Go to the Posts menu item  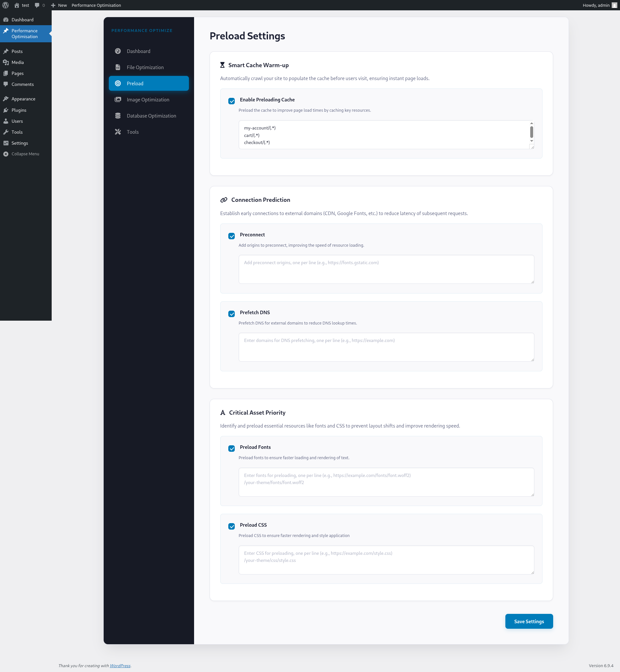[x=16, y=51]
